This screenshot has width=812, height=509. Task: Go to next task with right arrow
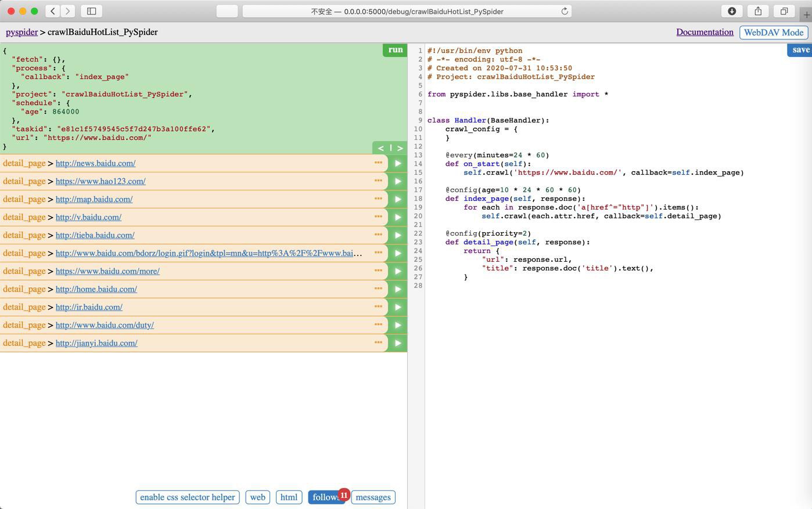click(400, 149)
